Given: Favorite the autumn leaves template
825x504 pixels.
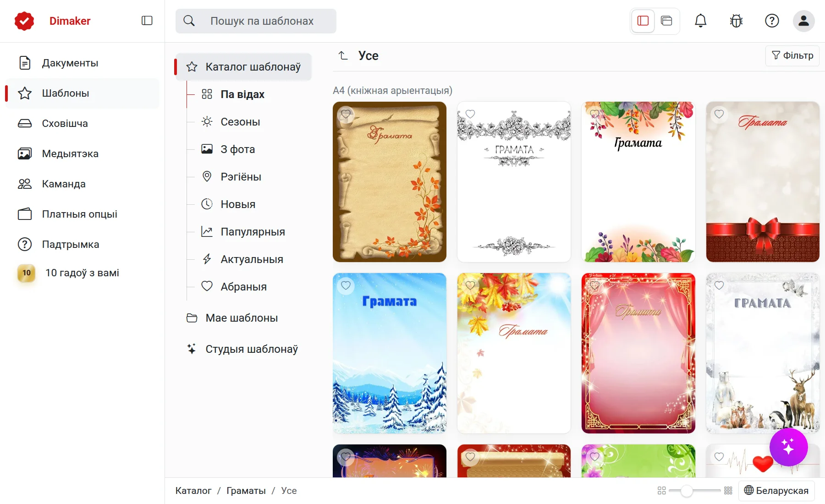Looking at the screenshot, I should 470,285.
